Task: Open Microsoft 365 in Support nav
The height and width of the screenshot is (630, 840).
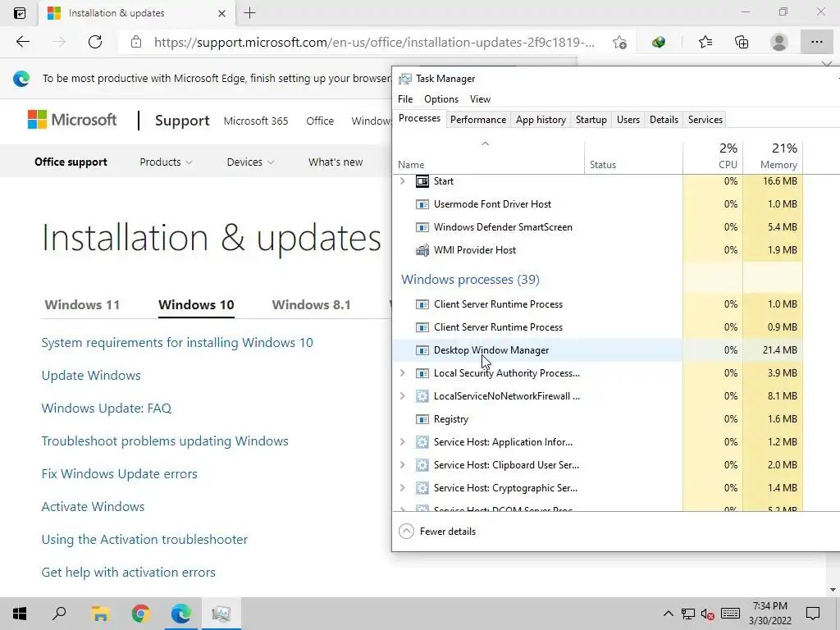Action: pyautogui.click(x=256, y=121)
